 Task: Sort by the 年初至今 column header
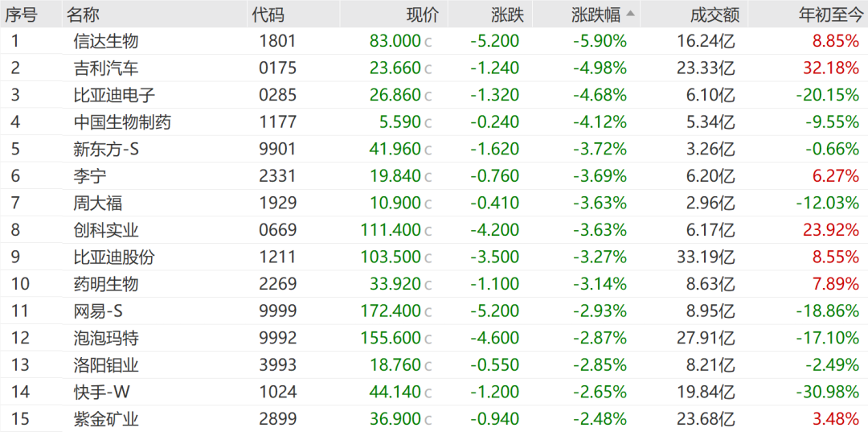click(829, 14)
